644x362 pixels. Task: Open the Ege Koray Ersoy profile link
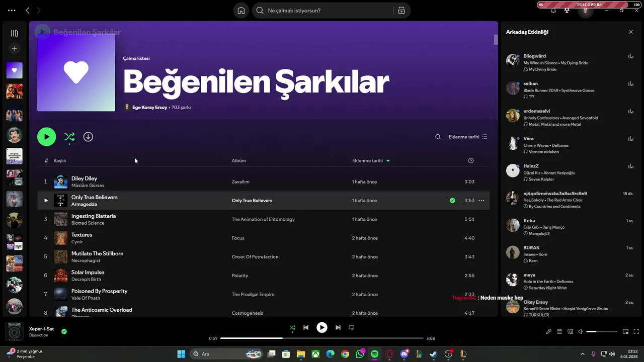point(149,107)
